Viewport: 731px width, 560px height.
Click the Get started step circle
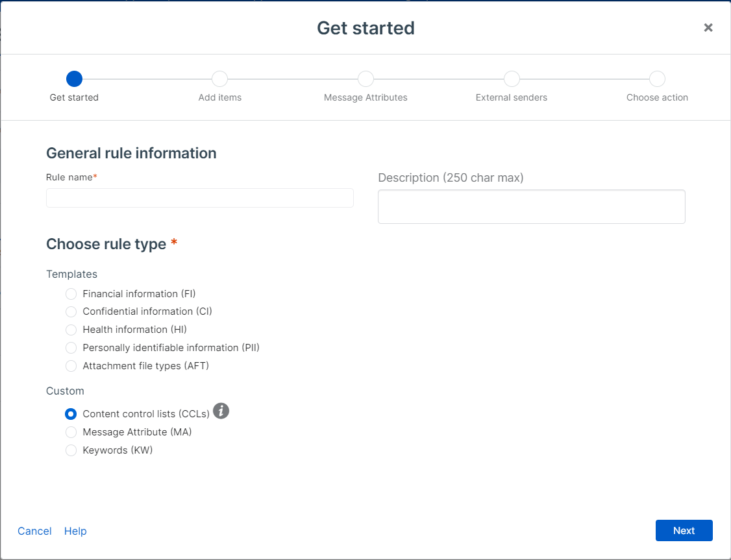pyautogui.click(x=74, y=79)
